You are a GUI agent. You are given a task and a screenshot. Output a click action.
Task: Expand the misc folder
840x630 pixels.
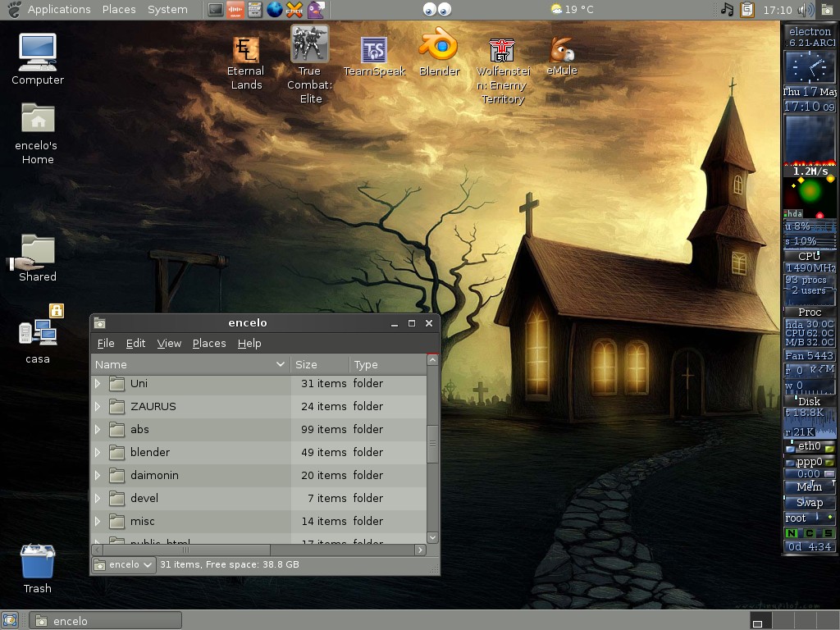click(98, 521)
